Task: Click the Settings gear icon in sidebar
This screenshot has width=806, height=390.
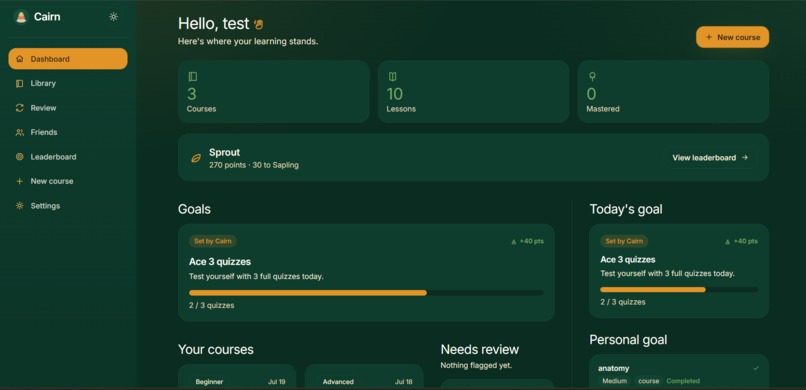Action: coord(20,206)
